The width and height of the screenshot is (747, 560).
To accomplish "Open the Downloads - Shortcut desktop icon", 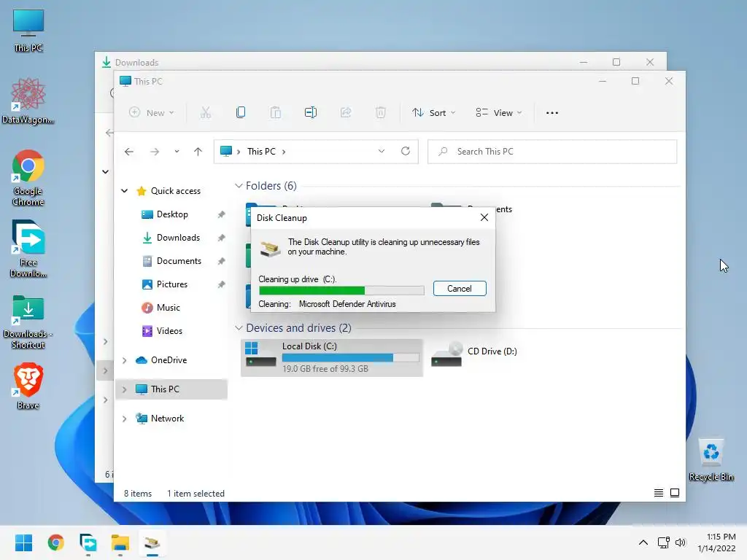I will [x=28, y=322].
